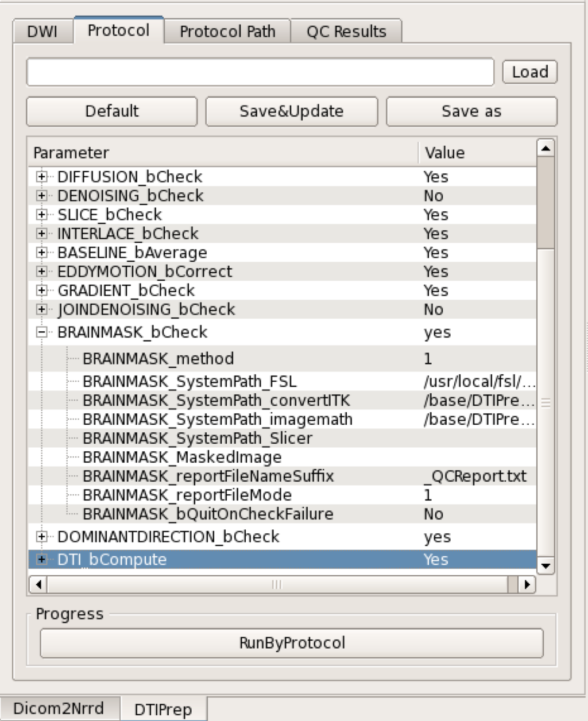Image resolution: width=588 pixels, height=721 pixels.
Task: Expand SLICE_bCheck parameter group
Action: (41, 215)
